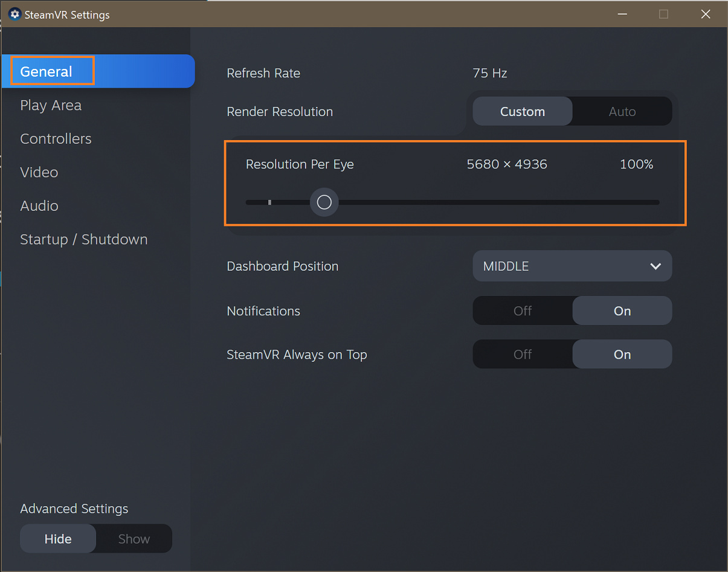
Task: Go to the Video settings tab
Action: pyautogui.click(x=39, y=172)
